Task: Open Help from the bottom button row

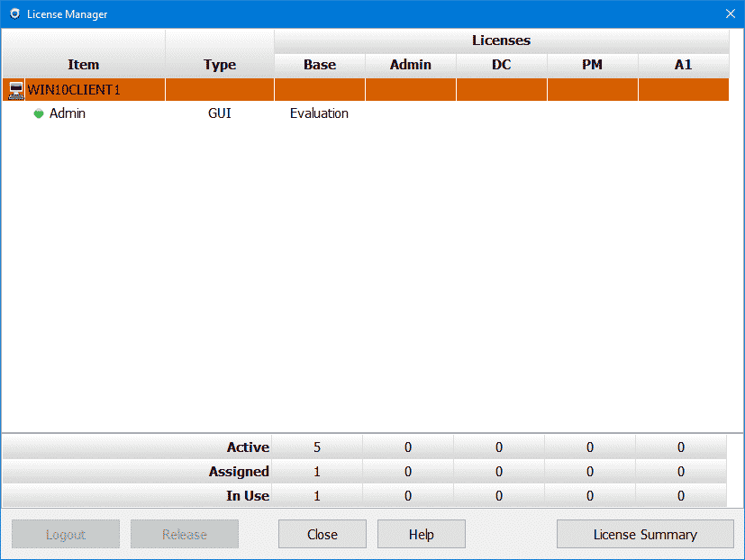Action: point(421,534)
